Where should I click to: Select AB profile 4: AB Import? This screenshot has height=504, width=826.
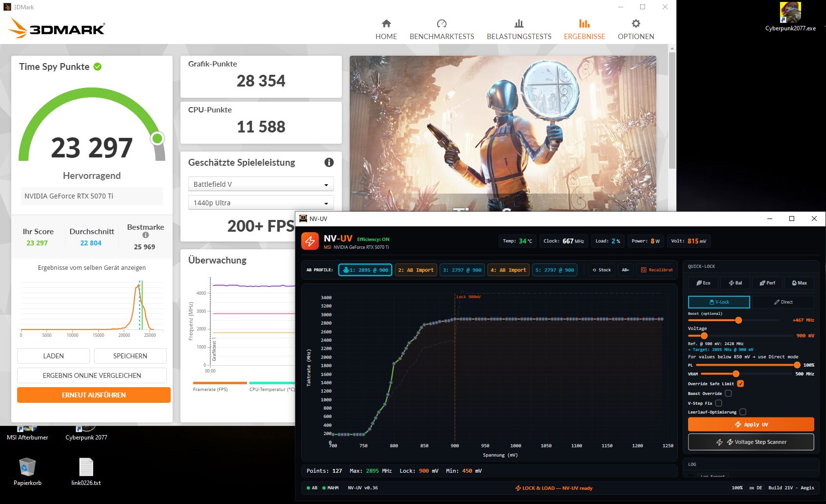(x=508, y=270)
